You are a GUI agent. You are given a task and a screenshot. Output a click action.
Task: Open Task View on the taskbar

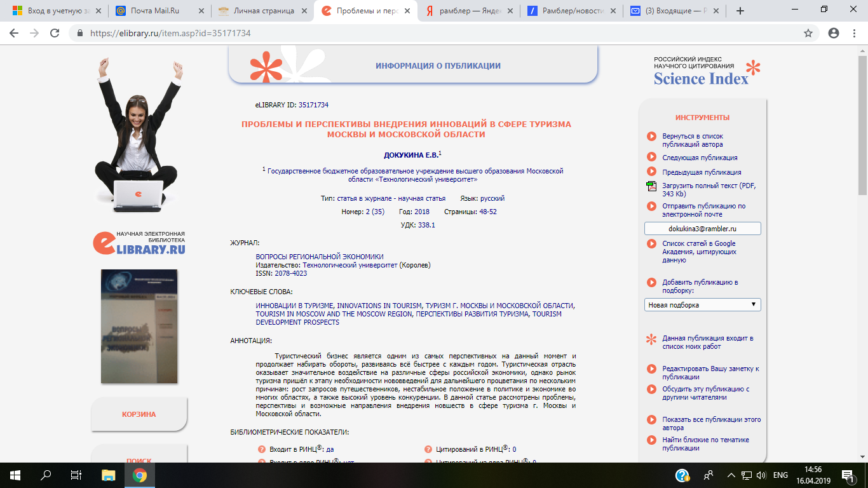click(x=76, y=475)
